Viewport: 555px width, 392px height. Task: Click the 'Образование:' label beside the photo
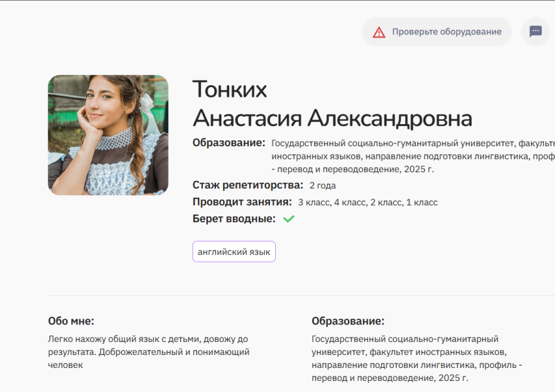click(x=228, y=142)
